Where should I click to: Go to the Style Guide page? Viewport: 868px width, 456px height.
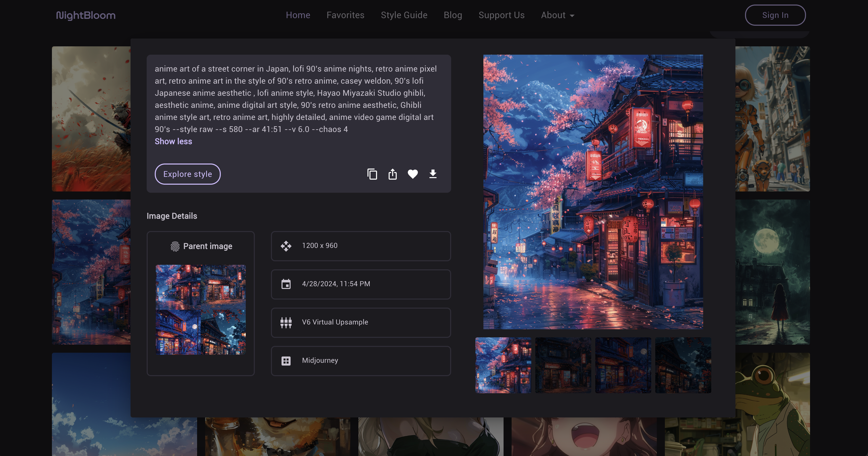point(404,15)
